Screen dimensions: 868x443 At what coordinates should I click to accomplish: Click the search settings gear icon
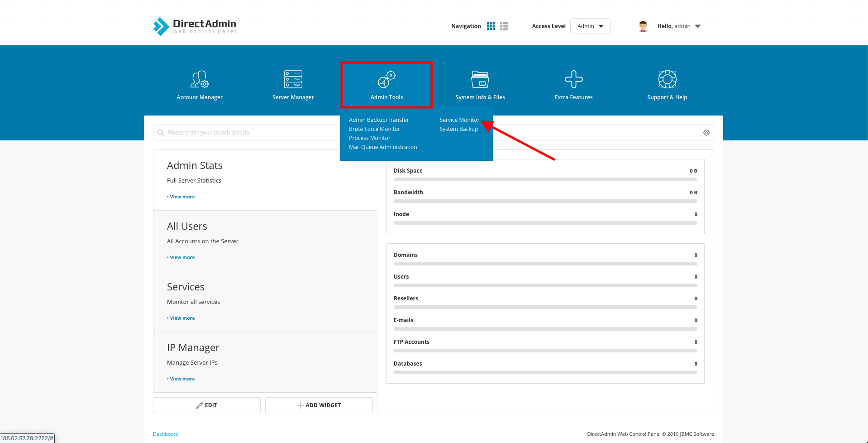point(706,133)
